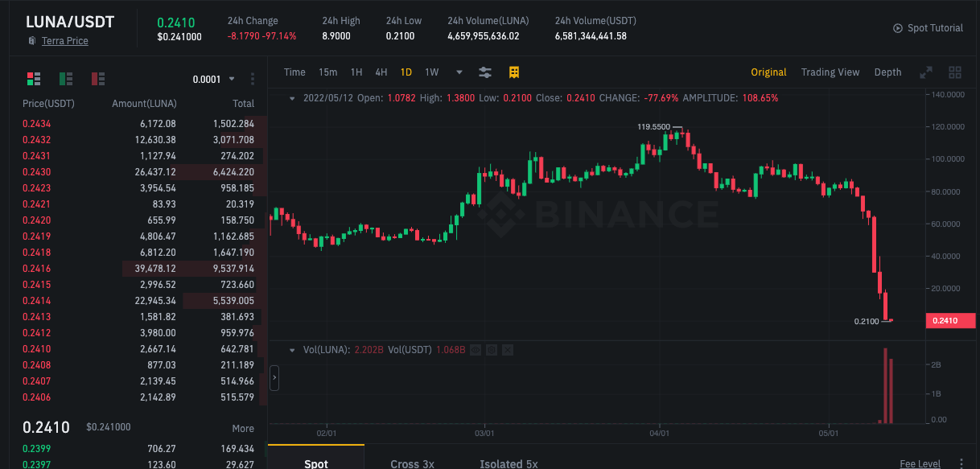Click total 5,539.005 in order book

233,301
